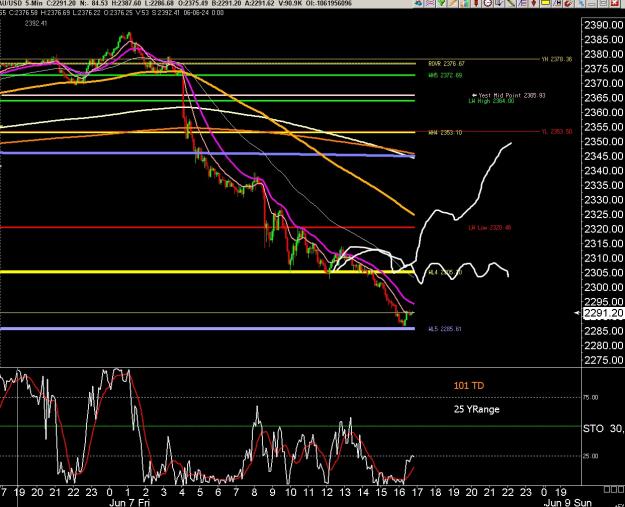Click the teal icon at the toolbar's left end
Image resolution: width=625 pixels, height=507 pixels.
418,3
